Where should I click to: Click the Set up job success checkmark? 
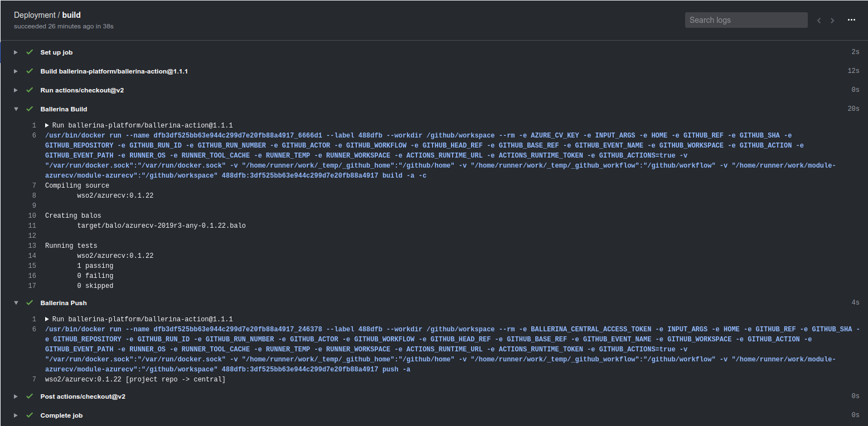click(30, 52)
